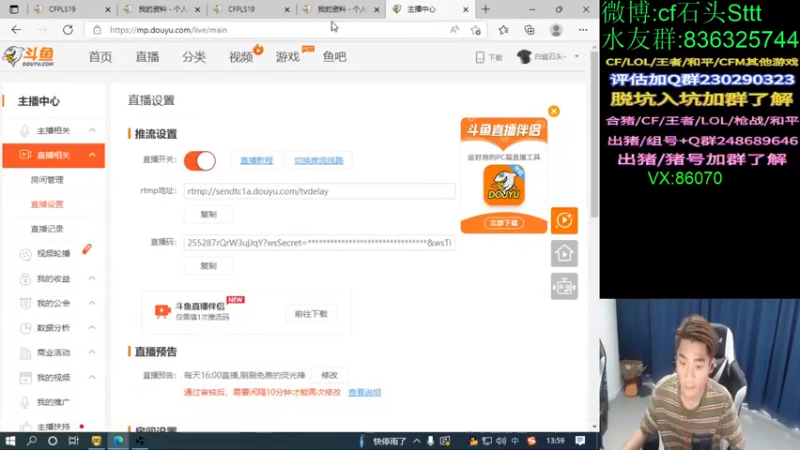Screen dimensions: 800x450
Task: Click the rtmp地址 input field
Action: 319,191
